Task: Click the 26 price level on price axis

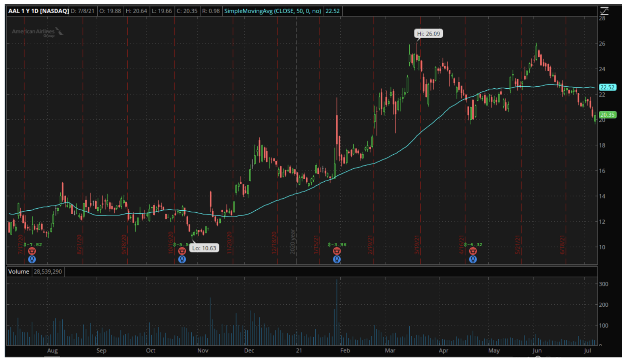Action: pyautogui.click(x=602, y=44)
